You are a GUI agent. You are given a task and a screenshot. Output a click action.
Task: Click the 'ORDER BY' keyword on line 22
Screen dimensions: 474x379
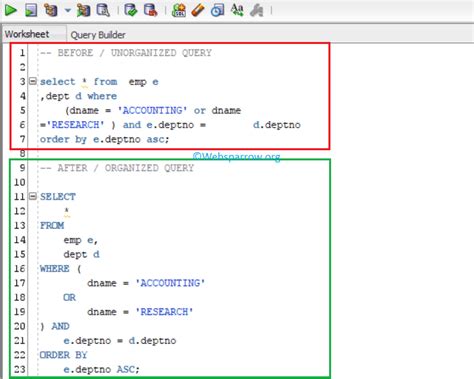click(x=63, y=355)
